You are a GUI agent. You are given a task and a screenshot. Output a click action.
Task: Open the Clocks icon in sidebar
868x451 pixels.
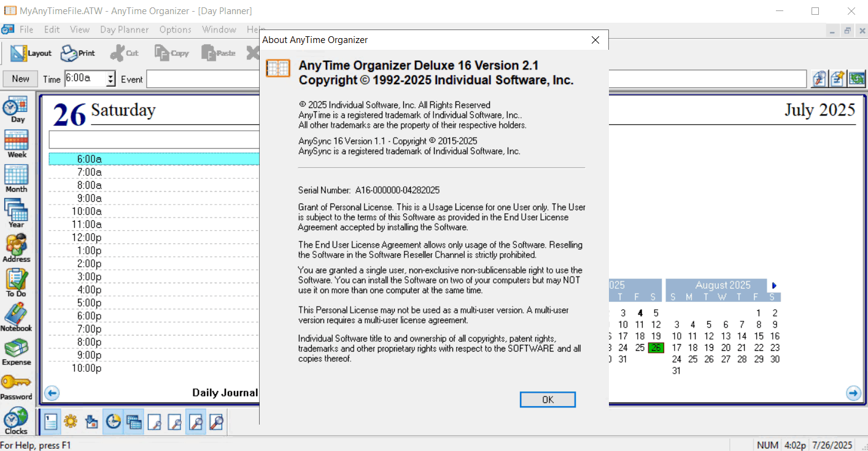point(17,420)
